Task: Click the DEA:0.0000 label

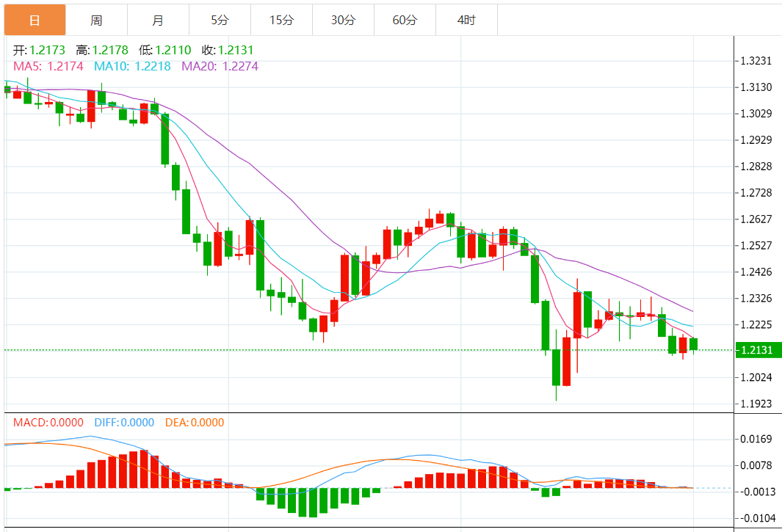Action: [195, 423]
